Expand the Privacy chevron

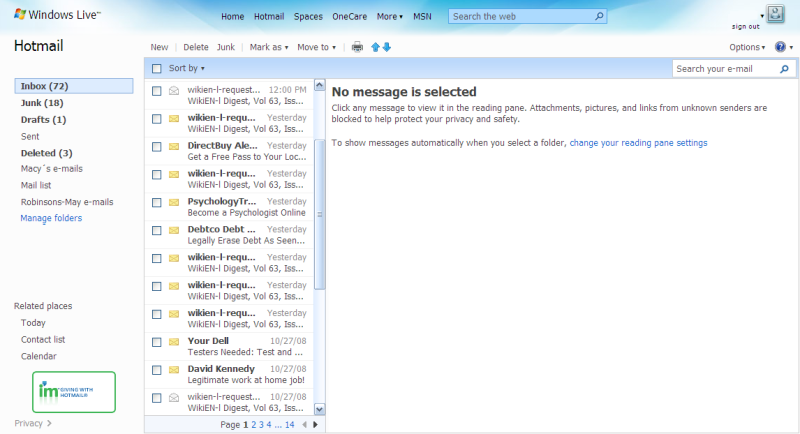coord(49,423)
